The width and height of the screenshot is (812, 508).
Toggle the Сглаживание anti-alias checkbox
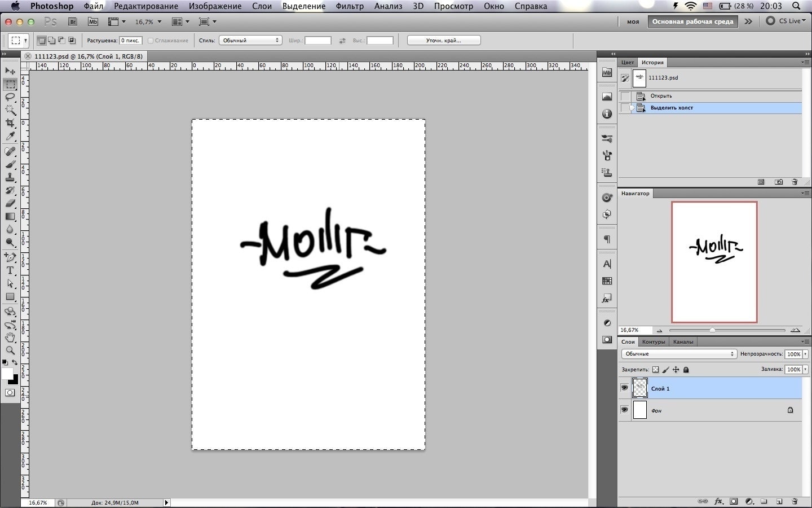tap(151, 41)
